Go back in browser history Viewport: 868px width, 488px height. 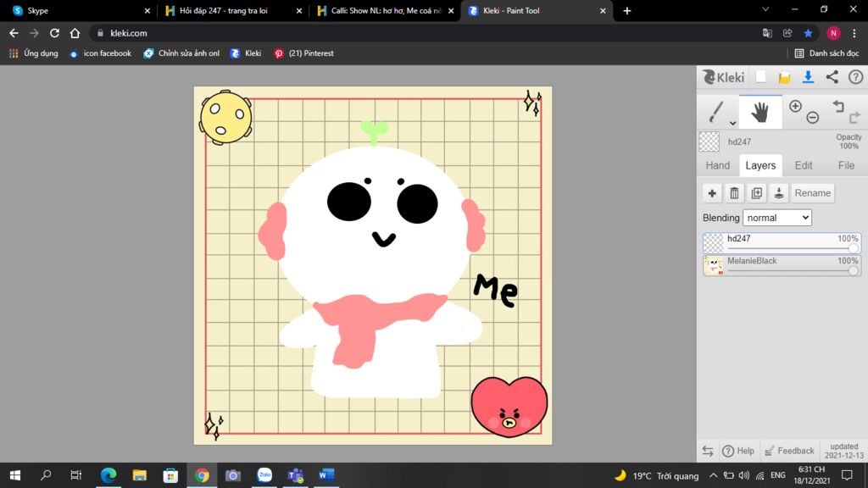coord(14,33)
